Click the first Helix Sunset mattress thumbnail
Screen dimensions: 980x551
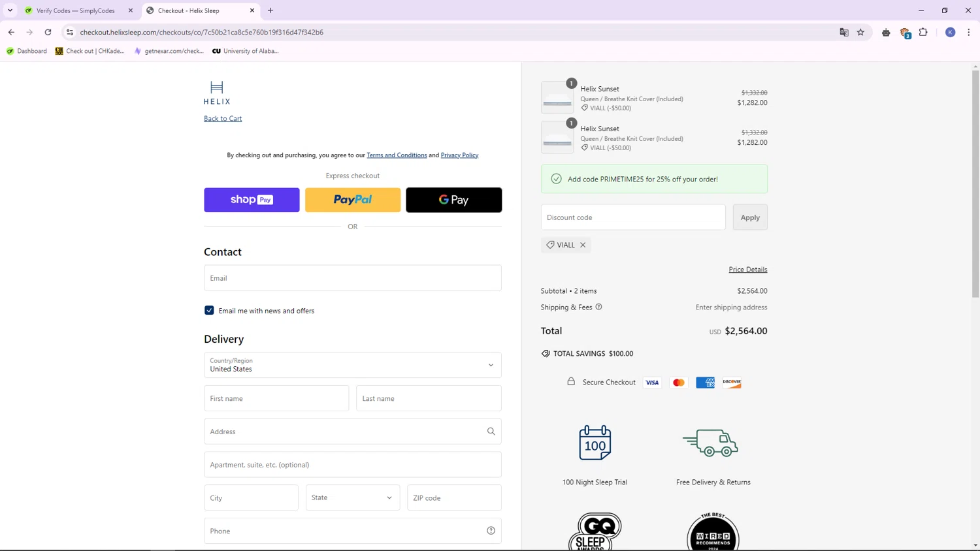pyautogui.click(x=557, y=97)
